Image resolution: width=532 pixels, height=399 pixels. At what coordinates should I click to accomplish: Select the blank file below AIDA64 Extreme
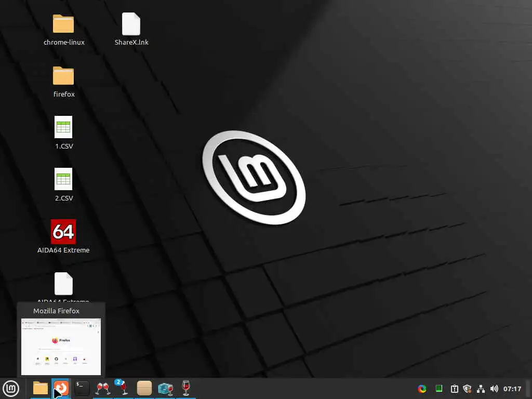[x=63, y=284]
